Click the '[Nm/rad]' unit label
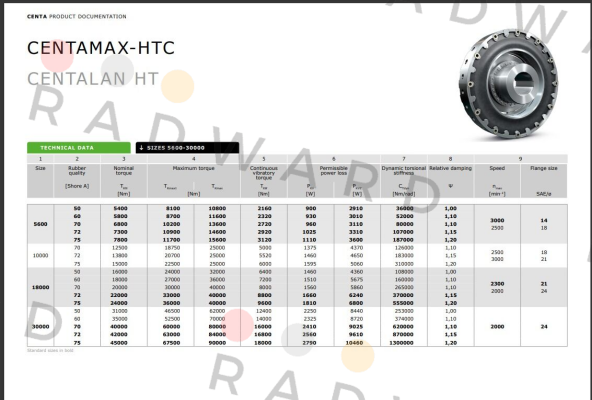This screenshot has height=400, width=592. tap(404, 194)
